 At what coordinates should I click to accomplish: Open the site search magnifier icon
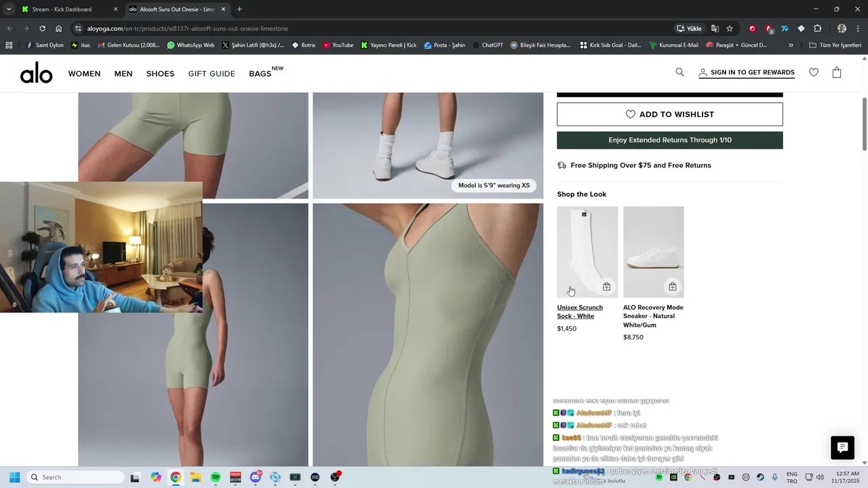point(679,73)
